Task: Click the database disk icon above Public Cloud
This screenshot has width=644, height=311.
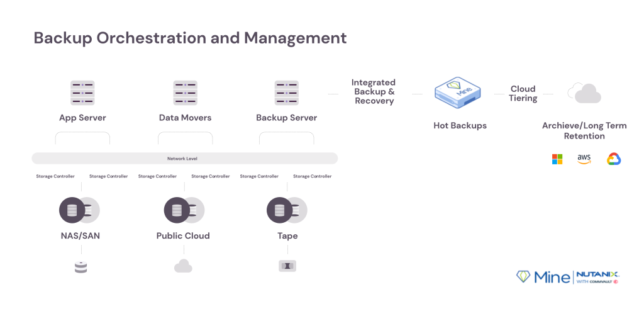Action: pyautogui.click(x=184, y=210)
